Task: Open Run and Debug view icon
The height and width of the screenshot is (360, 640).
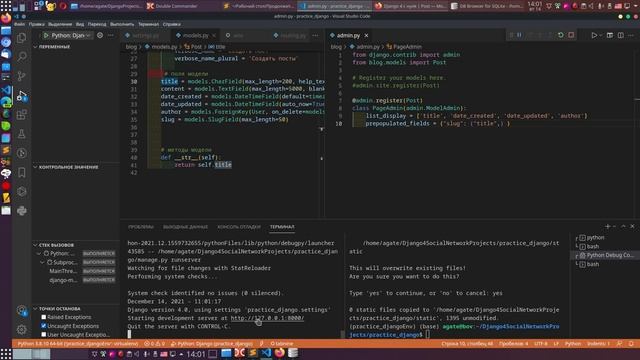Action: pos(22,96)
